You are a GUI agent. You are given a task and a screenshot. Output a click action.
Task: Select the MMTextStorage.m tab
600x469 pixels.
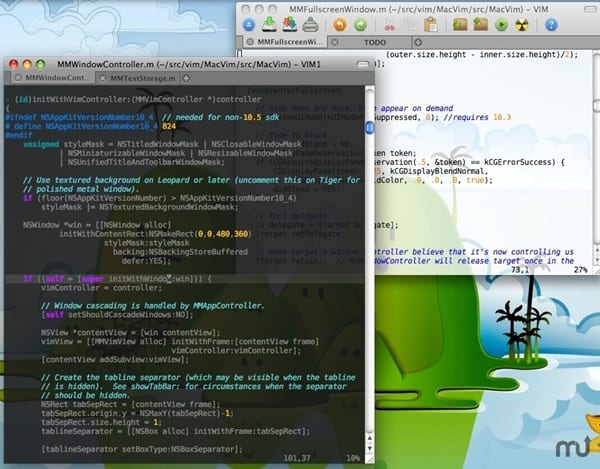(142, 78)
